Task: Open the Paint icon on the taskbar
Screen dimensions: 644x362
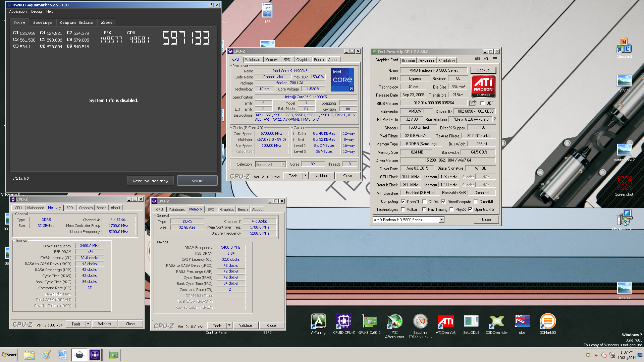Action: coord(46,355)
